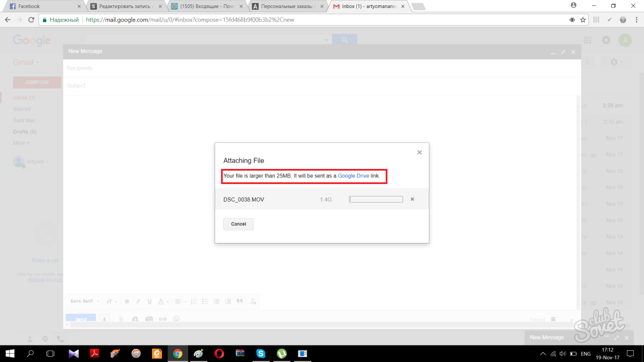Screen dimensions: 644x362
Task: Apply a bulleted list
Action: click(x=206, y=301)
